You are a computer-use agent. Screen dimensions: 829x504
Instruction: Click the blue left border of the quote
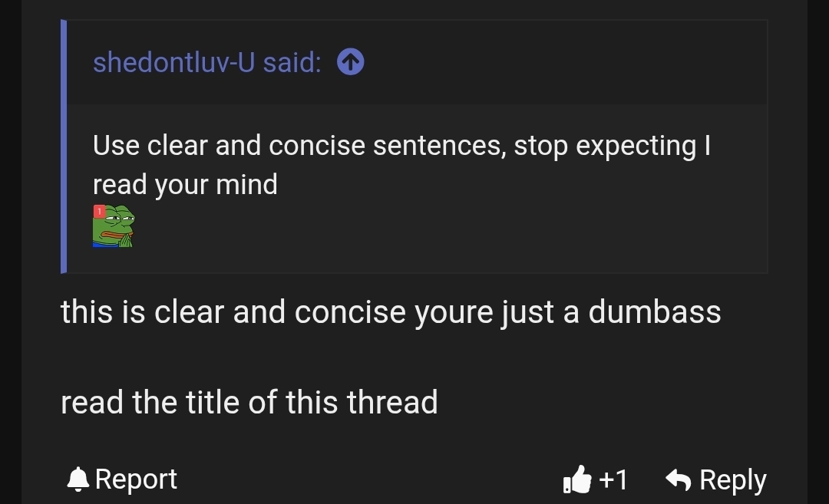click(64, 146)
